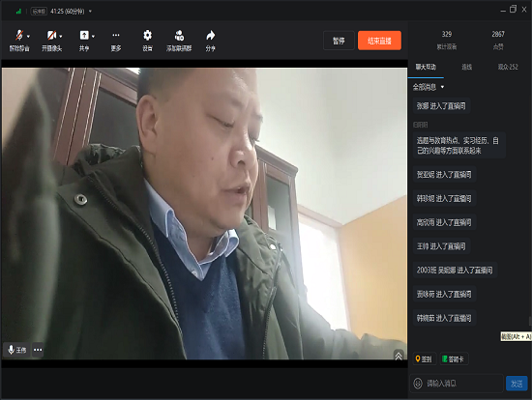Click the Share arrow icon
The image size is (532, 400).
tap(210, 35)
